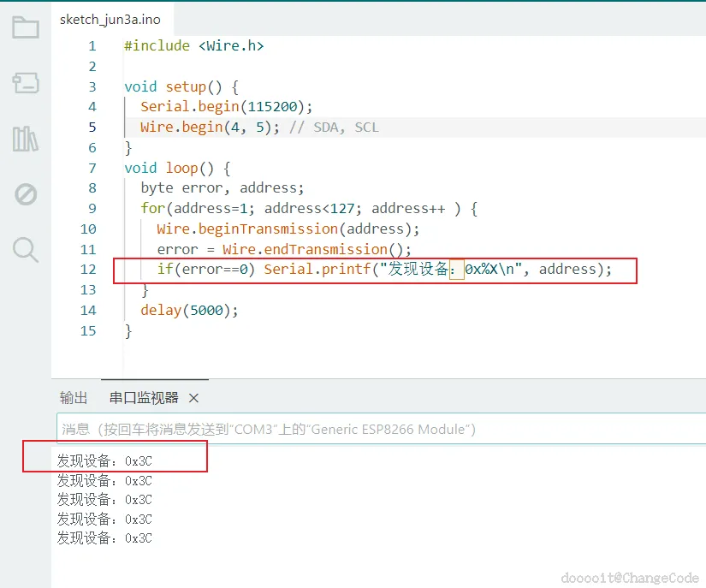Click line number 12 in gutter
Viewport: 706px width, 588px height.
coord(88,270)
